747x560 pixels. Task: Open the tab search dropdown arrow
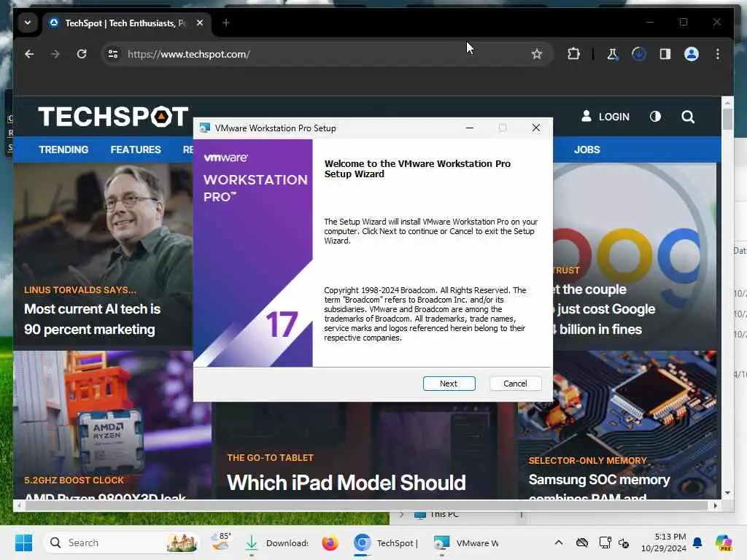click(28, 23)
